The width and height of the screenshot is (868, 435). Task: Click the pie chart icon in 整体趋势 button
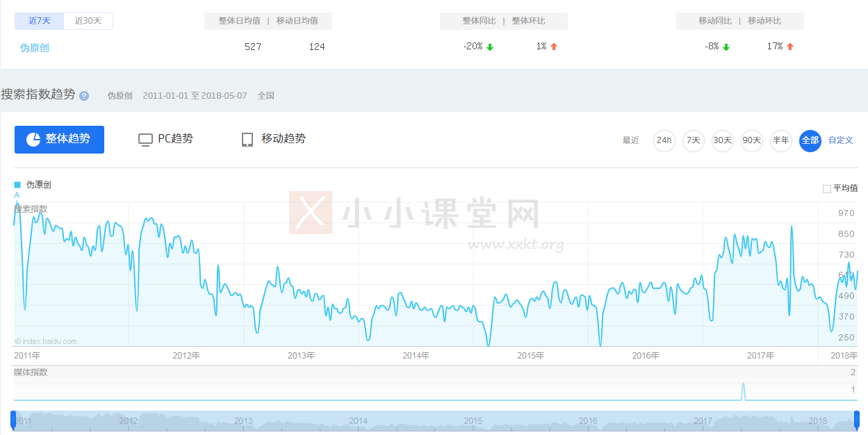click(x=33, y=139)
